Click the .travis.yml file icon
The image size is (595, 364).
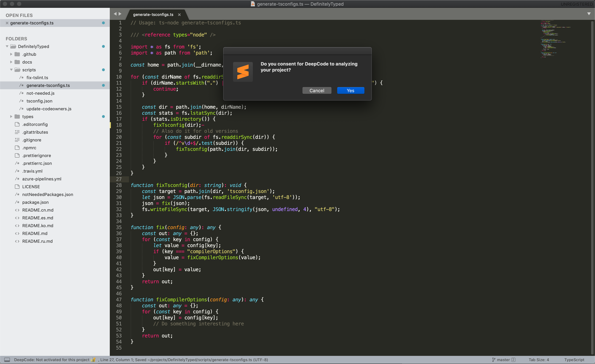(x=17, y=171)
